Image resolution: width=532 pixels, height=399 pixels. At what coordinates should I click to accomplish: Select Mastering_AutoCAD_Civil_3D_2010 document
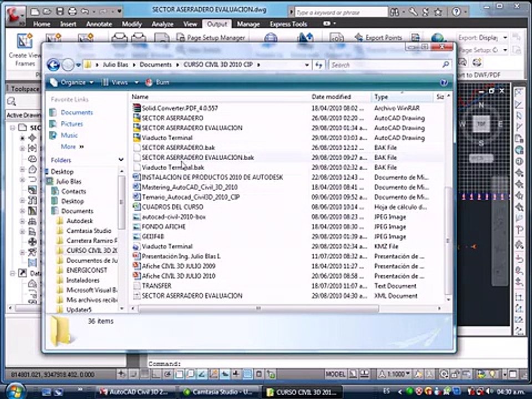tap(190, 187)
